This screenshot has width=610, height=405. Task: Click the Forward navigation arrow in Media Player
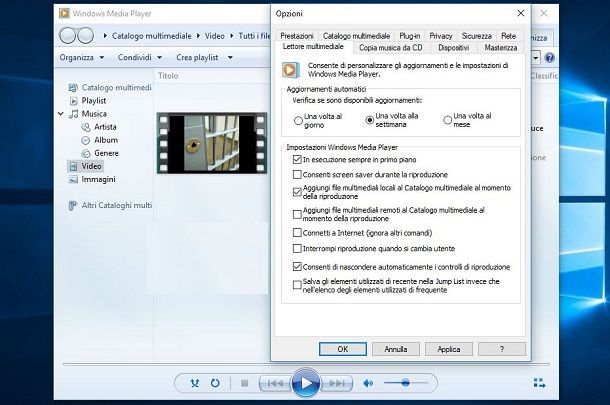point(86,36)
